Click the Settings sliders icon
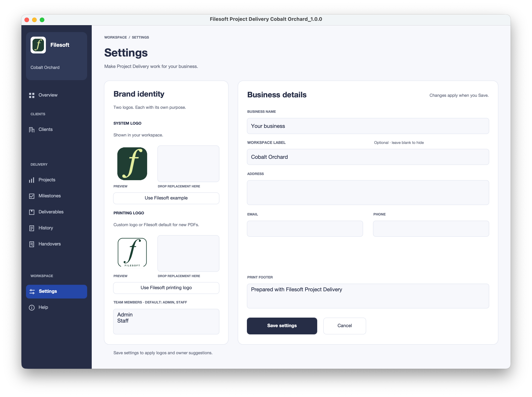The height and width of the screenshot is (397, 532). [32, 291]
